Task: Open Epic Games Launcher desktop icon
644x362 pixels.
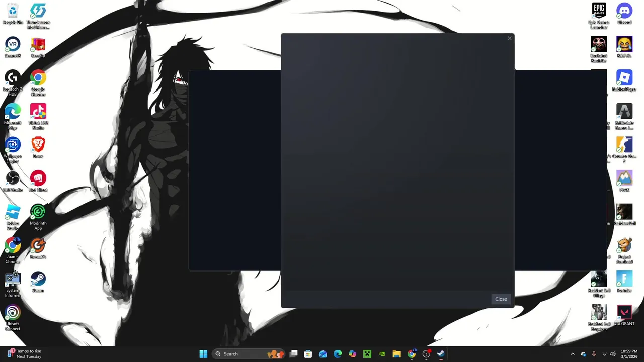Action: click(599, 16)
